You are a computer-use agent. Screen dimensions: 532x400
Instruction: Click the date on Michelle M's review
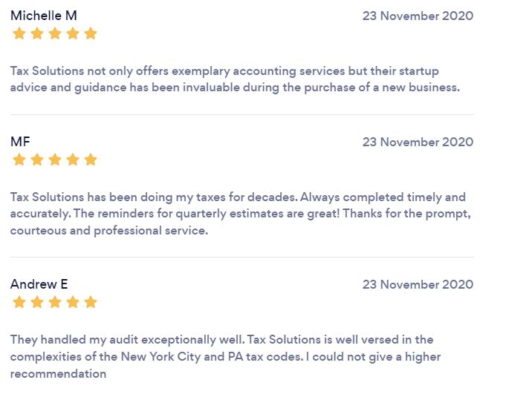pos(418,16)
